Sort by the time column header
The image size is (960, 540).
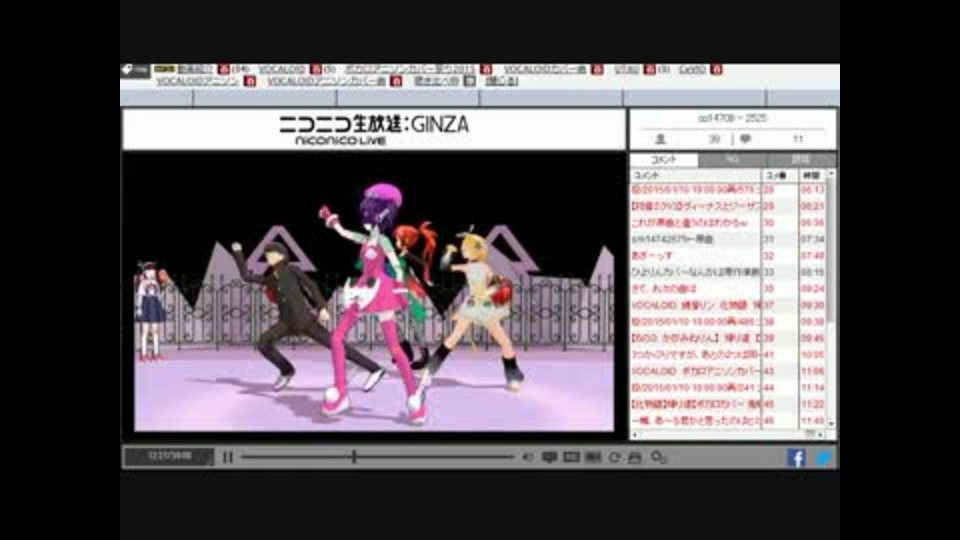pyautogui.click(x=812, y=176)
